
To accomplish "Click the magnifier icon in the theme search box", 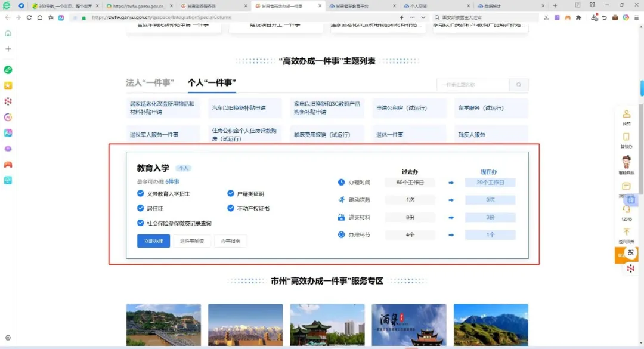I will click(518, 85).
